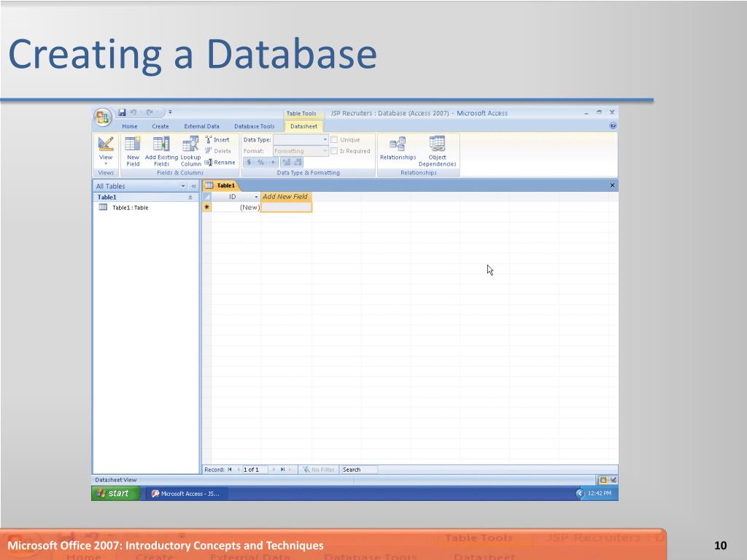Open Access Help question mark icon

click(x=613, y=125)
